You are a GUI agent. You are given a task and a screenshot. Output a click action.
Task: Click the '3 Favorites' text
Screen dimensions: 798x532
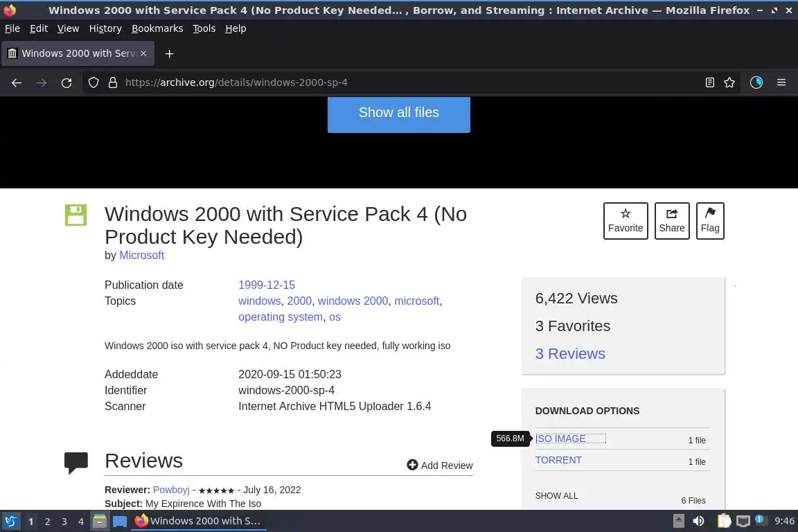coord(573,326)
